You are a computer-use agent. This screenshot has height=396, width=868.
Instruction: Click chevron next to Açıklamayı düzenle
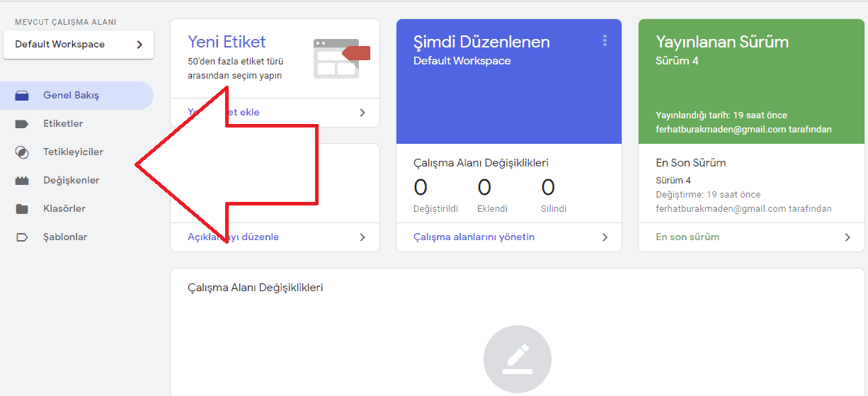pyautogui.click(x=362, y=237)
